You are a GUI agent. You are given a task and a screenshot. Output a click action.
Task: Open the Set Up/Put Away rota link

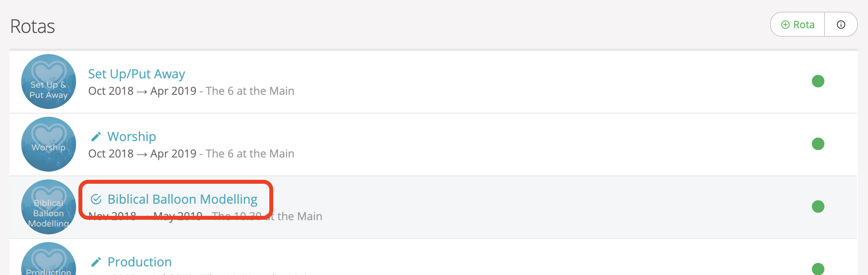click(136, 74)
